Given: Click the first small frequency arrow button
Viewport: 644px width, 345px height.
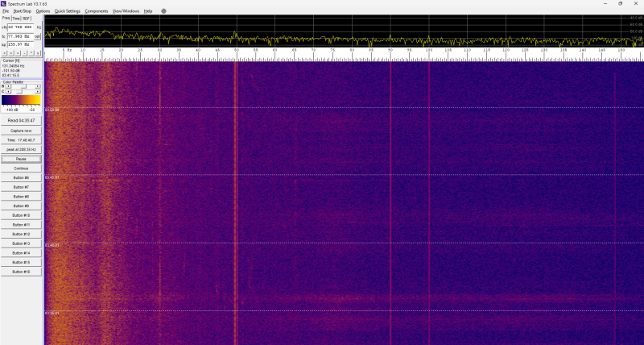Looking at the screenshot, I should [5, 53].
